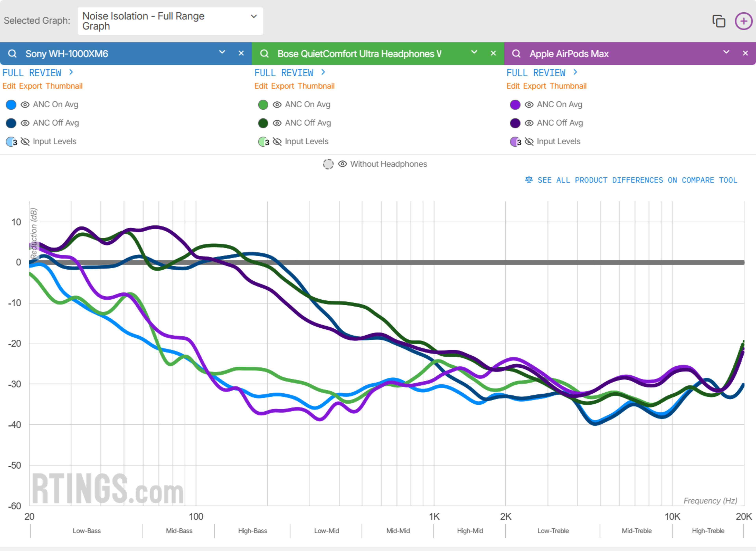The width and height of the screenshot is (756, 551).
Task: Click search icon in Bose QuietComfort header
Action: 264,53
